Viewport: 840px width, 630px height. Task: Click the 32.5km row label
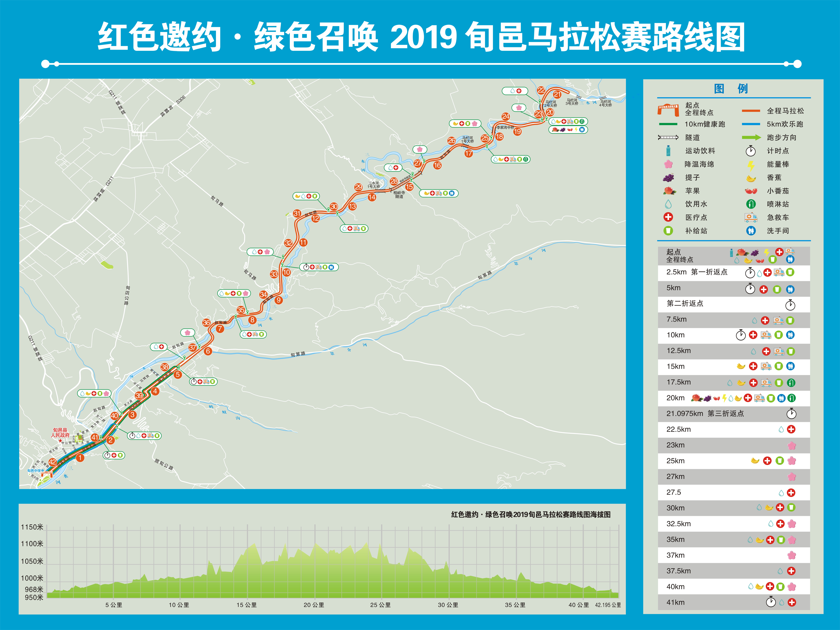click(679, 524)
